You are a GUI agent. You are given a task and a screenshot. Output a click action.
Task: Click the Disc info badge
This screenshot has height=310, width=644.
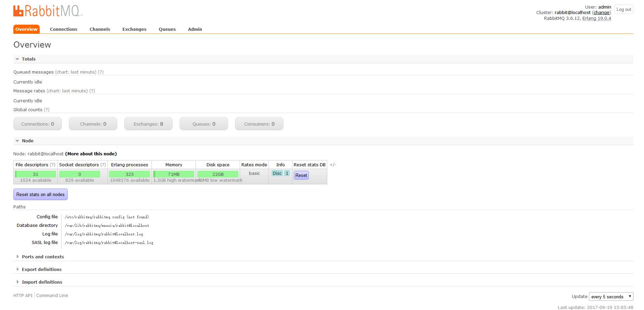click(277, 173)
